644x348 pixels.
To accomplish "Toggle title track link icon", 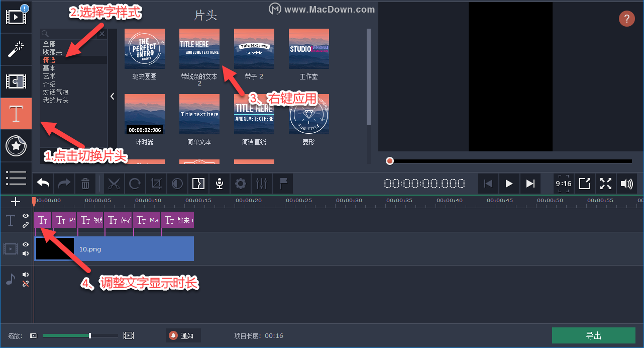I will click(26, 225).
